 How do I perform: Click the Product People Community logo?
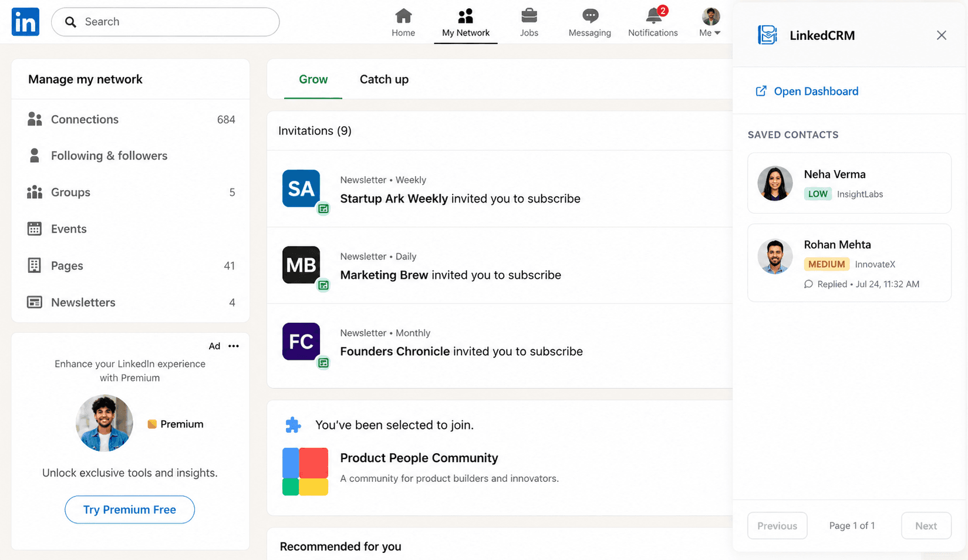pos(305,471)
